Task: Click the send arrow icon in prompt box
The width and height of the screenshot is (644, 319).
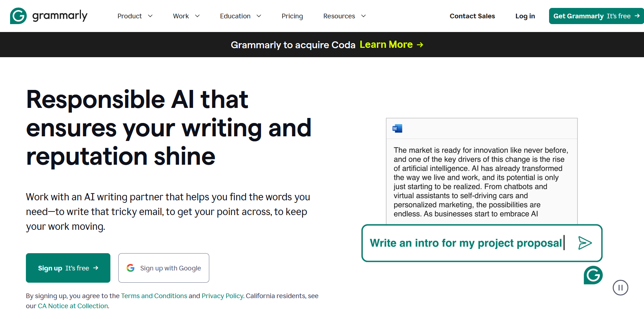Action: [585, 243]
